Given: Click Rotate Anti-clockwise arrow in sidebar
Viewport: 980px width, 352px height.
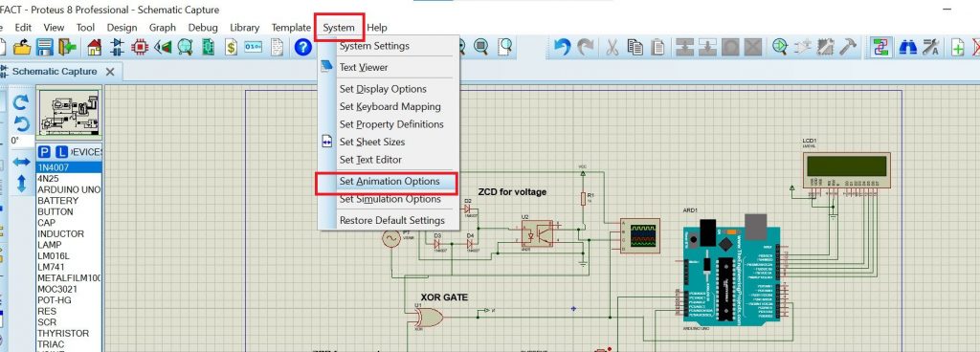Looking at the screenshot, I should 21,123.
